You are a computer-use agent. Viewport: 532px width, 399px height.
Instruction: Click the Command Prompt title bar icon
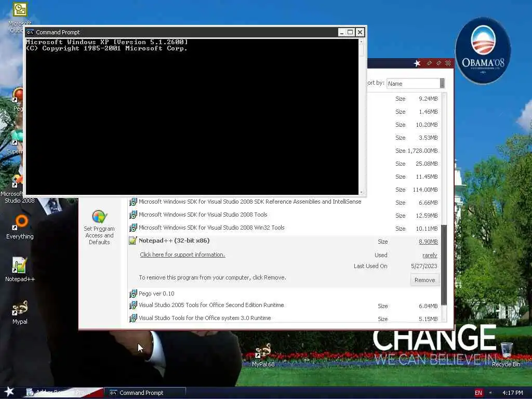(x=30, y=32)
